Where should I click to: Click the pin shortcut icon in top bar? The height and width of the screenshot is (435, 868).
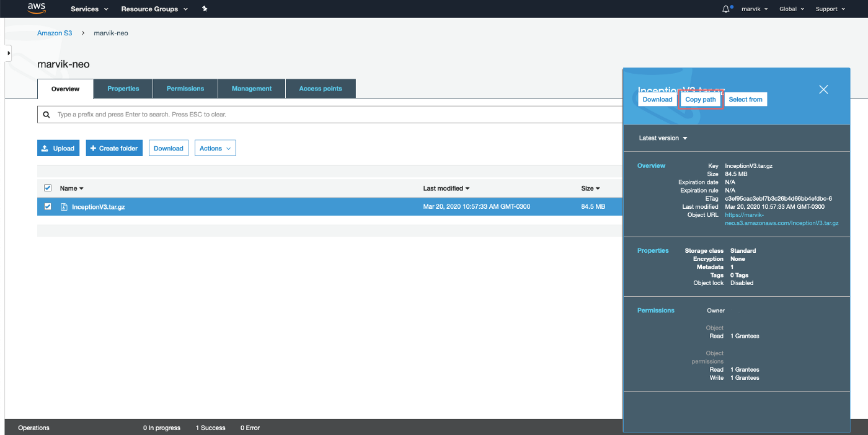(205, 9)
